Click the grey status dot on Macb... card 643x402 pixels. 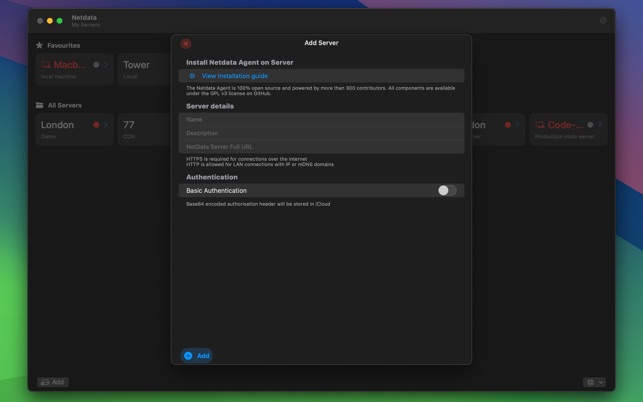(x=96, y=65)
